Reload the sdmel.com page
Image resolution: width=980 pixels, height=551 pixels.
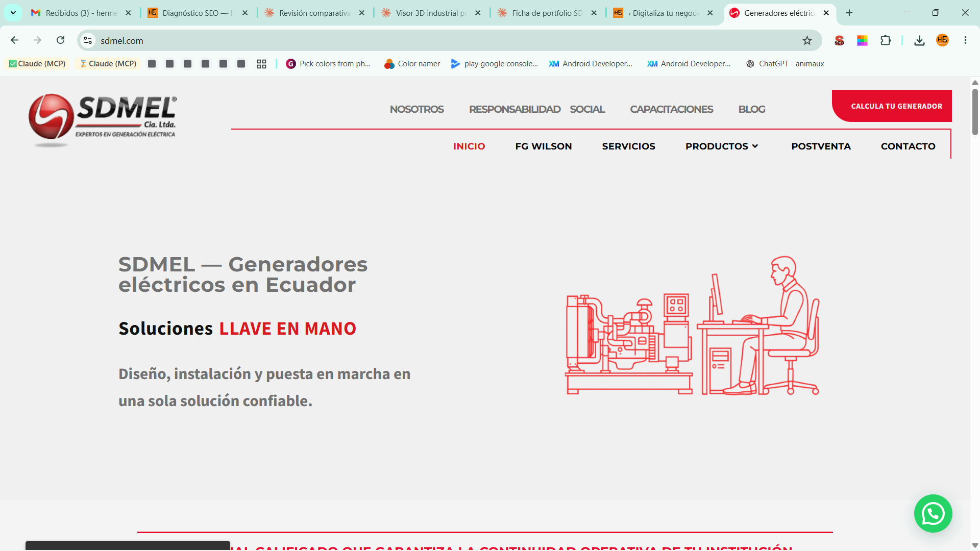(60, 40)
